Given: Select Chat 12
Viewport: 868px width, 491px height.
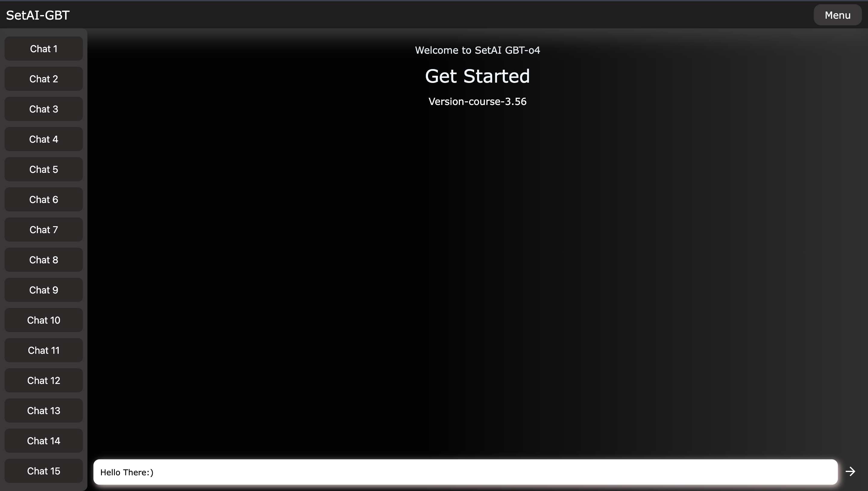Looking at the screenshot, I should click(43, 381).
